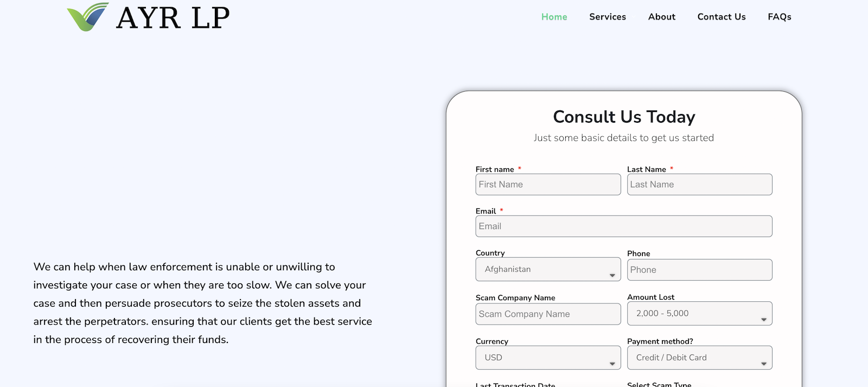Click the Amount Lost dropdown arrow

click(x=763, y=320)
